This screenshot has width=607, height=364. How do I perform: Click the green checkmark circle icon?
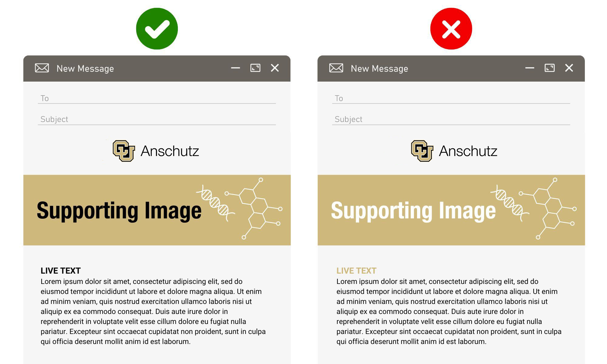[157, 29]
